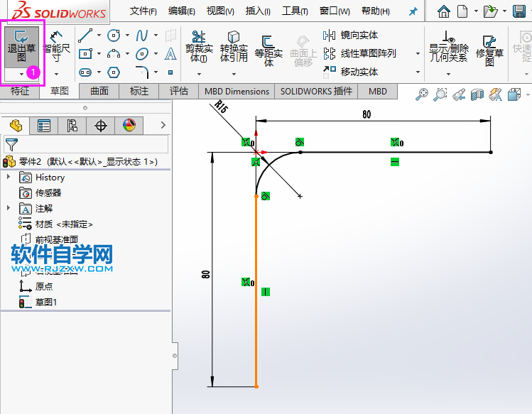Click Convert Entities (转换实体引用) tool

click(x=234, y=46)
